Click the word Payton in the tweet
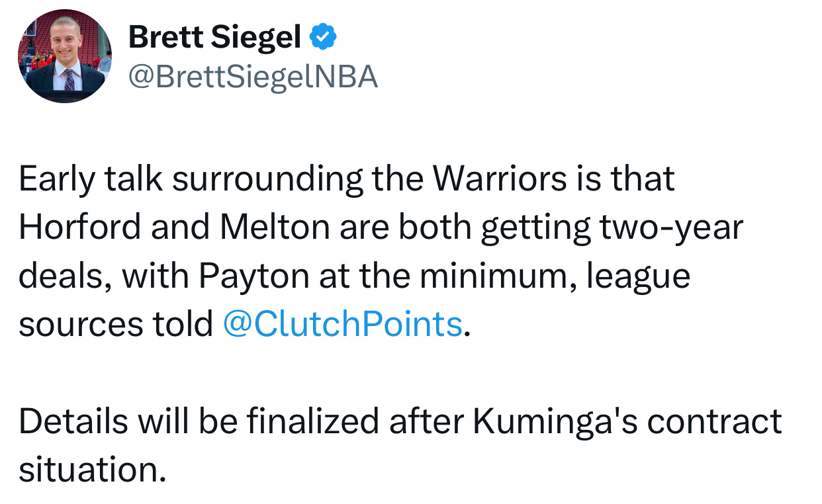Screen dimensions: 822x504 pyautogui.click(x=254, y=276)
